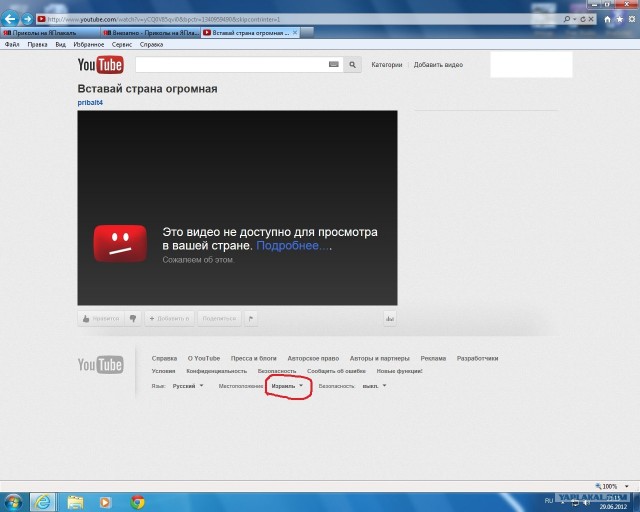
Task: Stop loading with the X icon in address bar
Action: point(591,19)
